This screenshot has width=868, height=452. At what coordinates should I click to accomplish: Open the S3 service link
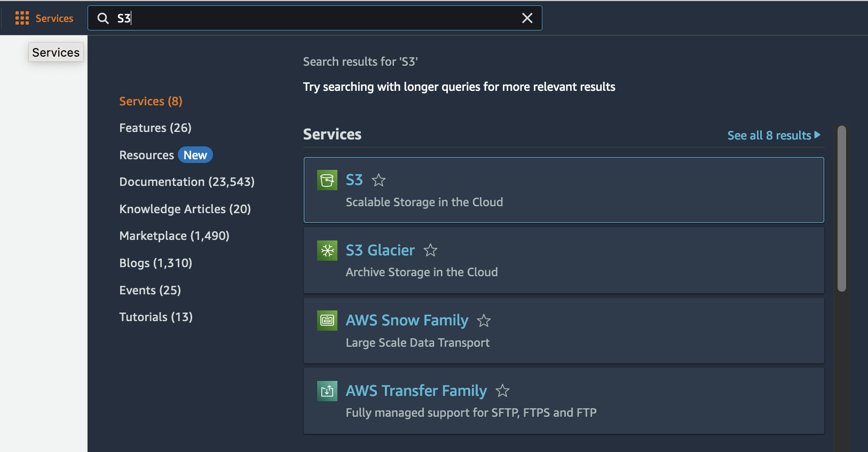[354, 180]
